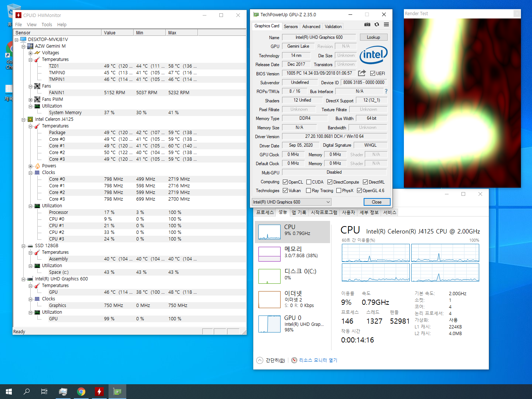Click GPU-Z refresh icon
The image size is (532, 399).
[377, 24]
